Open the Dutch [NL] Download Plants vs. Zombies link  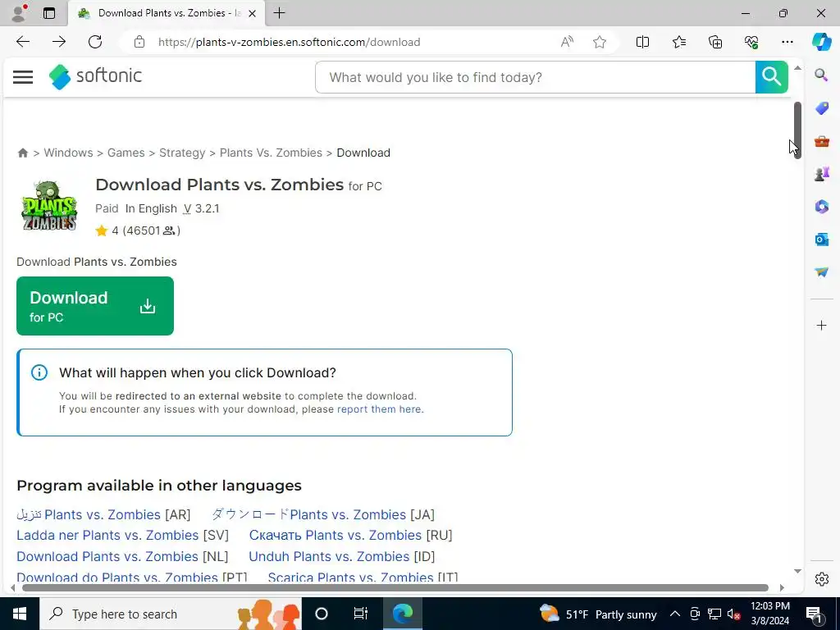[122, 557]
